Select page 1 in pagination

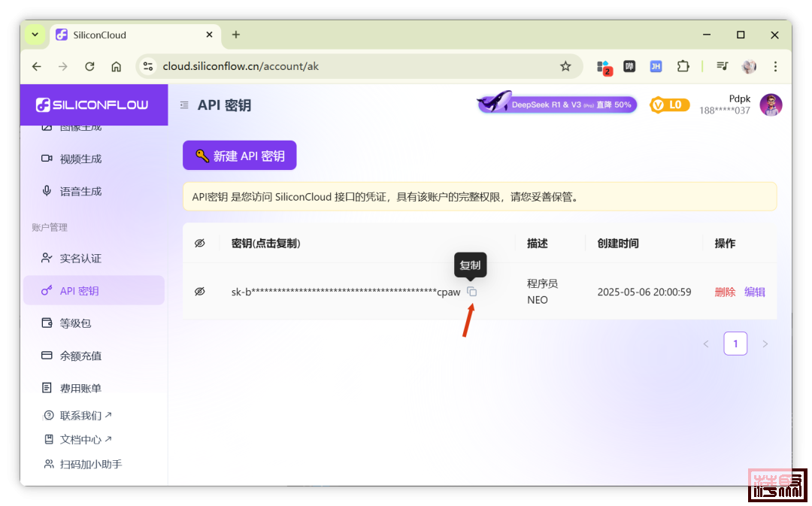(735, 344)
